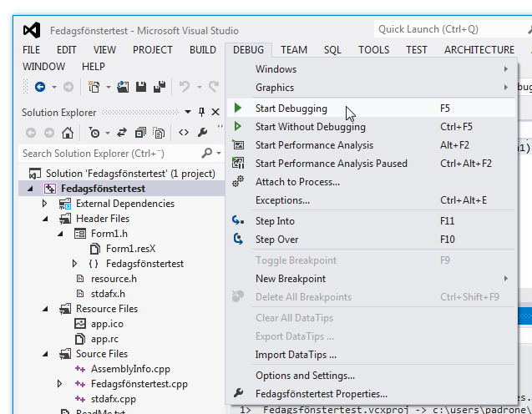This screenshot has width=532, height=414.
Task: Click Solution Explorer Home icon
Action: click(68, 133)
